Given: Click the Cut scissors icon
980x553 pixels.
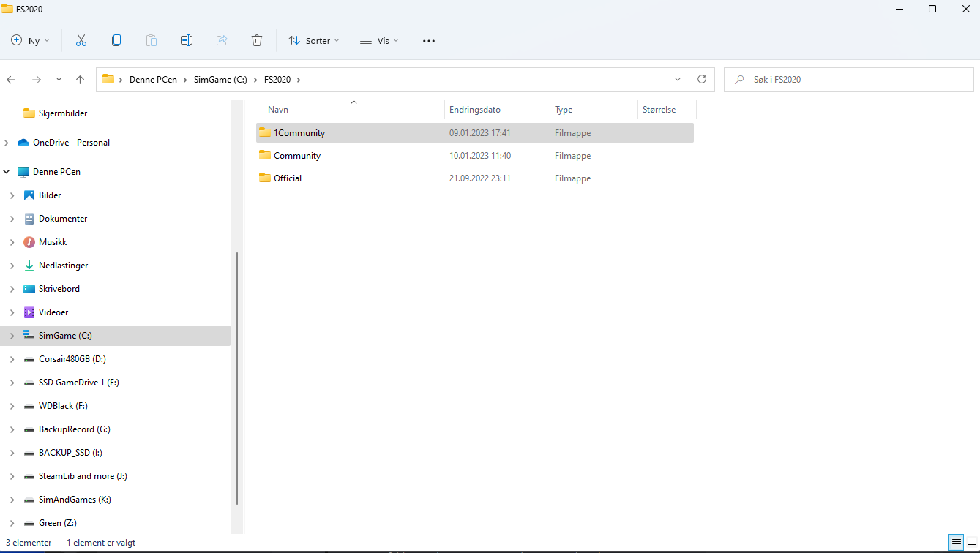Looking at the screenshot, I should click(81, 41).
